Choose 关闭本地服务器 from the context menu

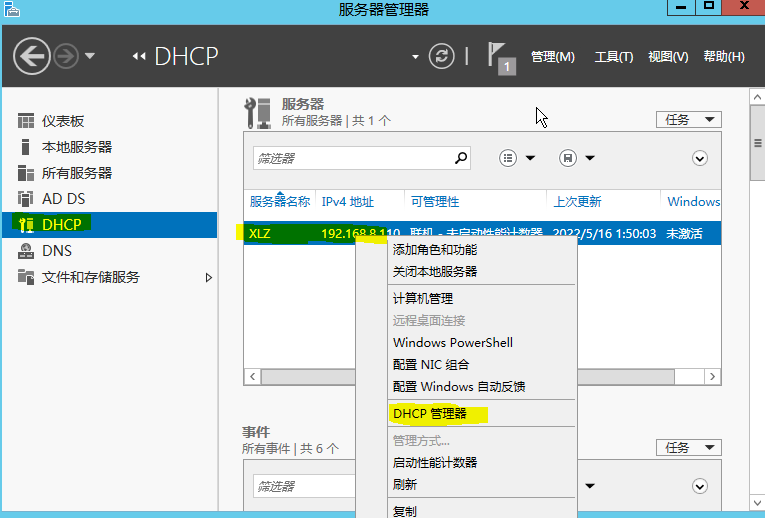[482, 272]
